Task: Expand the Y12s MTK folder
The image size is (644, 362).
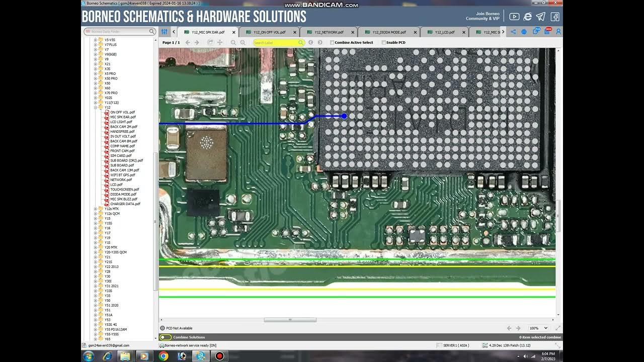Action: pyautogui.click(x=96, y=209)
